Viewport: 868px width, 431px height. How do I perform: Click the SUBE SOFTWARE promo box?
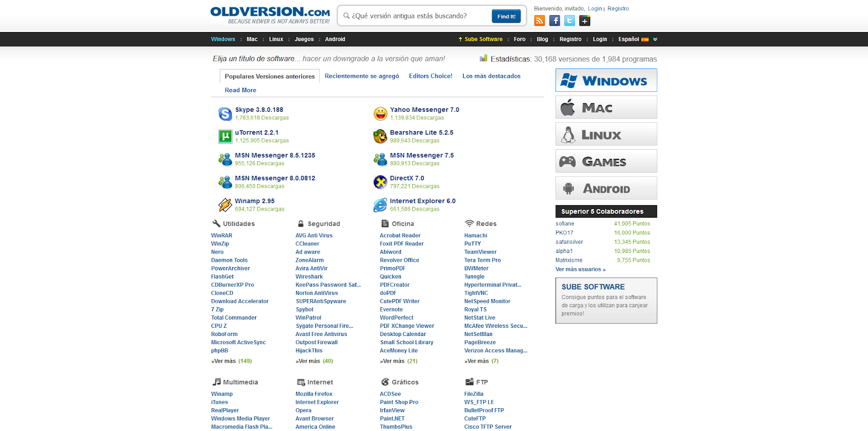[606, 301]
